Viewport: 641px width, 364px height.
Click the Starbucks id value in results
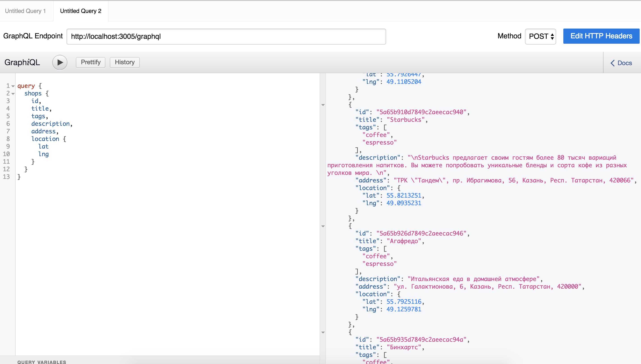tap(421, 112)
